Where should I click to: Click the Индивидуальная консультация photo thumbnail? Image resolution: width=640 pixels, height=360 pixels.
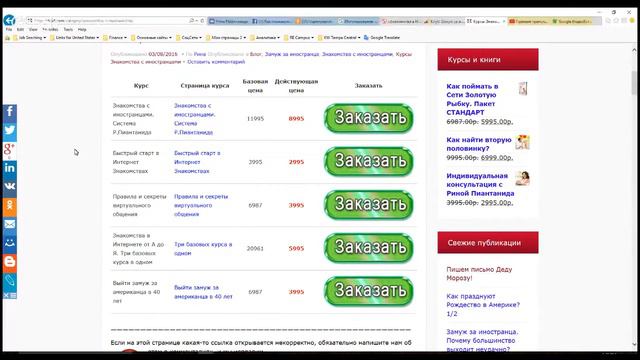pos(522,178)
